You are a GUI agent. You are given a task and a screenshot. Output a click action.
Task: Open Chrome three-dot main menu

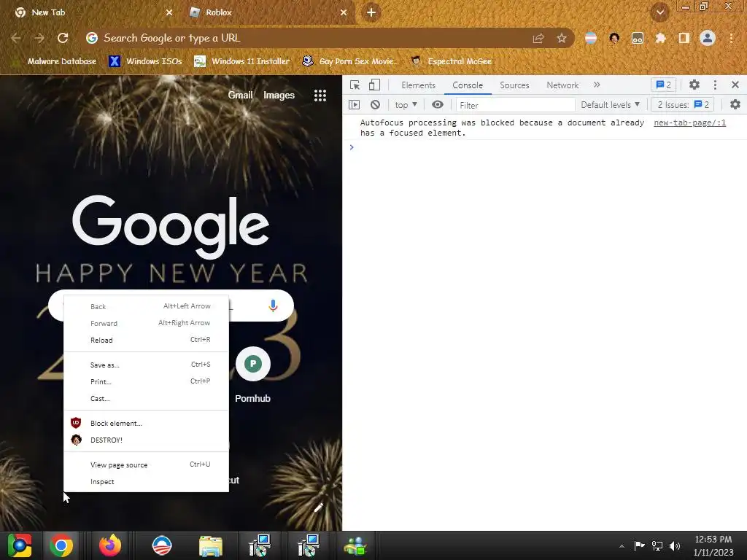pos(731,38)
